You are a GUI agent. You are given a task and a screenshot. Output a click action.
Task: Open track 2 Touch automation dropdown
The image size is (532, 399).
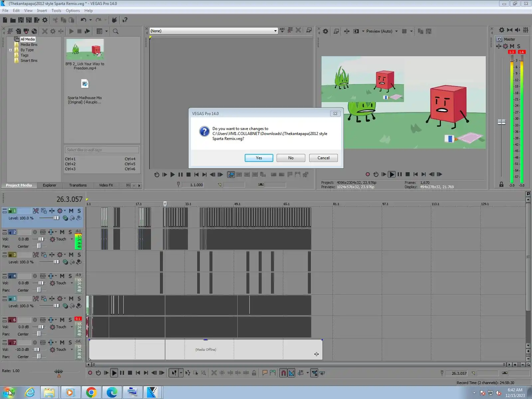point(71,239)
